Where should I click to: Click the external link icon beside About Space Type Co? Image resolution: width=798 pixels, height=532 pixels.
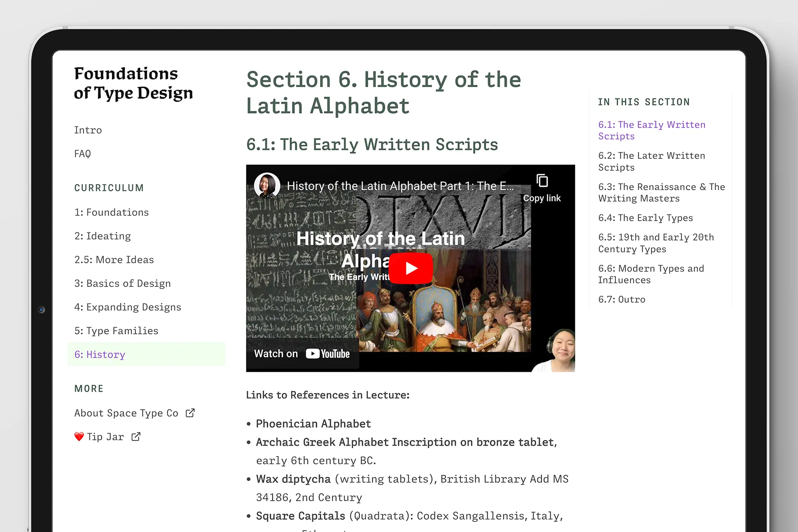190,413
